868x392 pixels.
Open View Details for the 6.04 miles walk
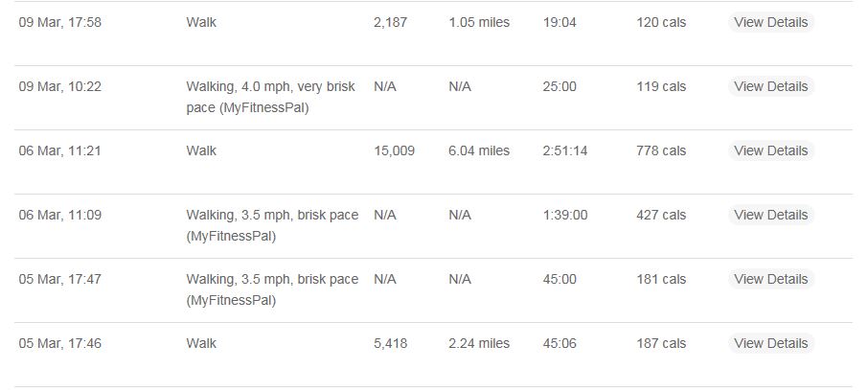click(770, 150)
